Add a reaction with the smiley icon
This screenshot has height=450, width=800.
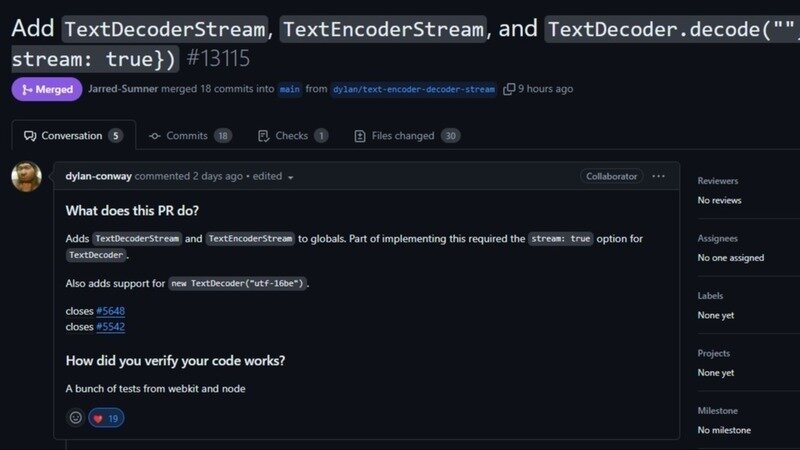pos(75,418)
